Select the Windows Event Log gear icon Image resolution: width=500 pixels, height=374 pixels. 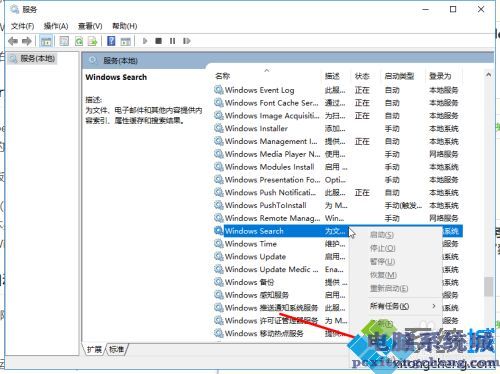[219, 90]
